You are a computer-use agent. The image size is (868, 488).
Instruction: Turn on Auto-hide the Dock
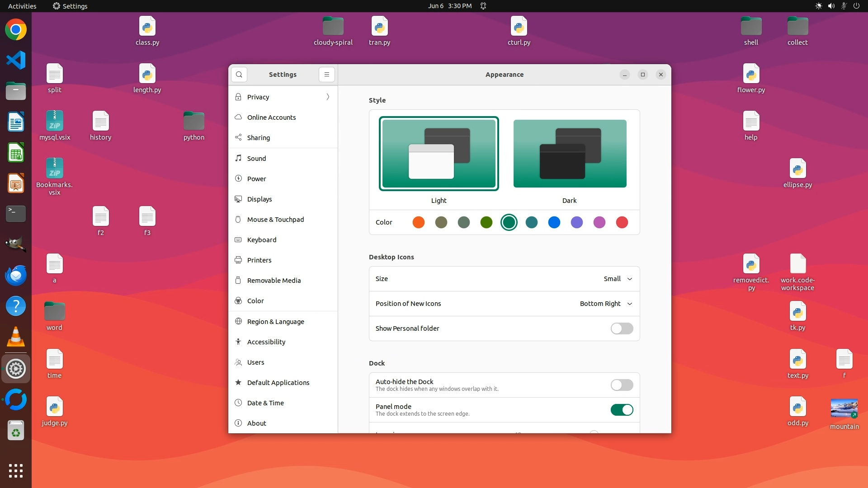pyautogui.click(x=622, y=385)
